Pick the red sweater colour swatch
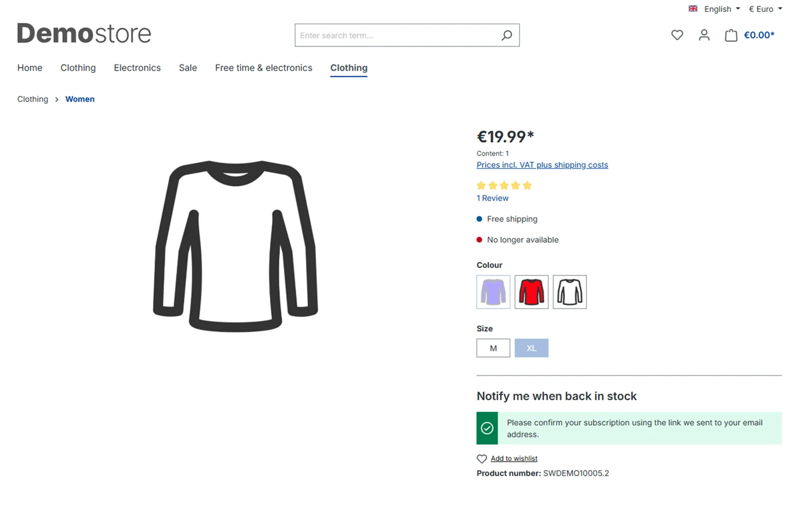 click(x=532, y=292)
